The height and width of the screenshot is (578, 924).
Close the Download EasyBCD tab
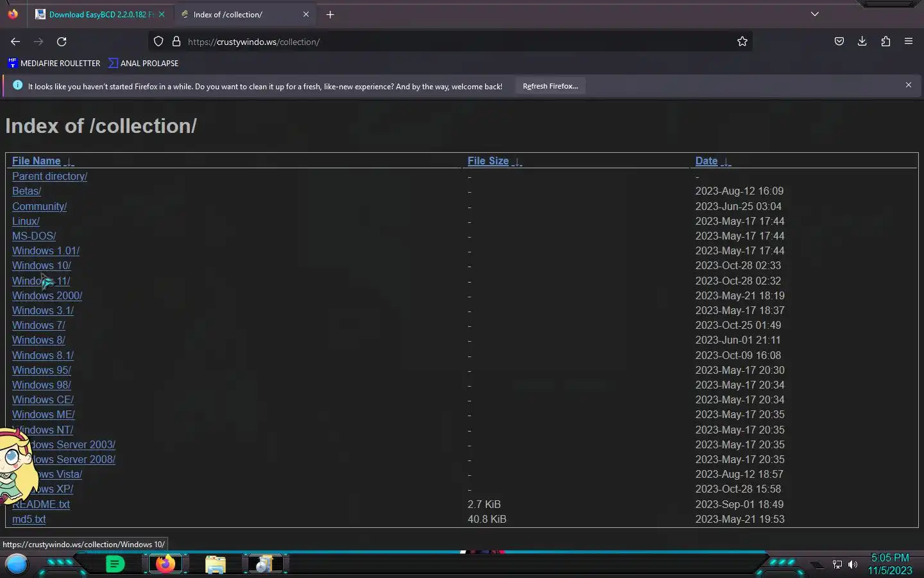(x=162, y=14)
